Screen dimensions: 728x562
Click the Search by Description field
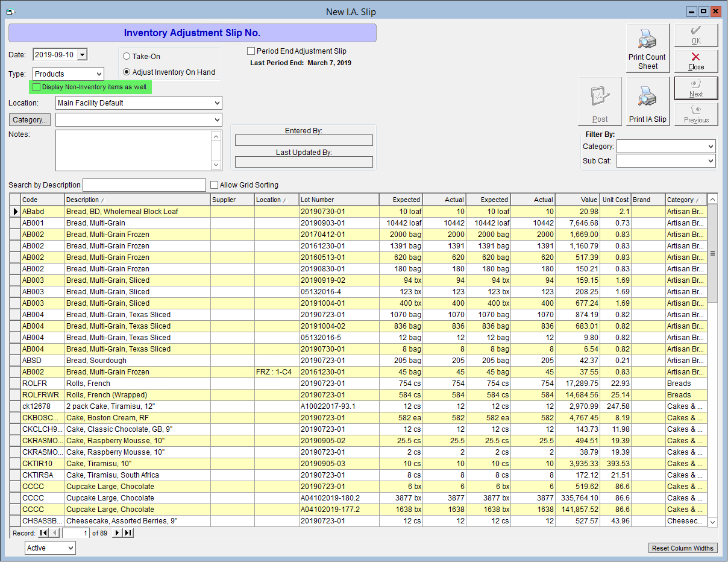[144, 185]
